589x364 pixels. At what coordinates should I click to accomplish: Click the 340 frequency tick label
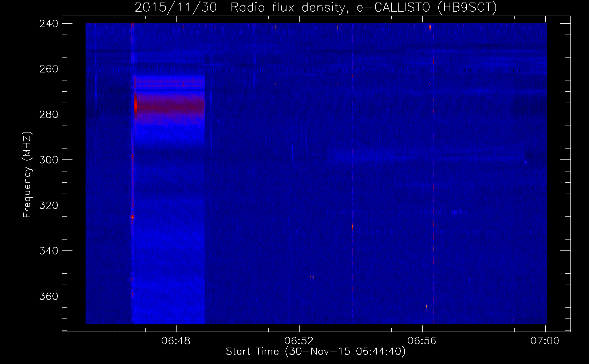tap(49, 251)
